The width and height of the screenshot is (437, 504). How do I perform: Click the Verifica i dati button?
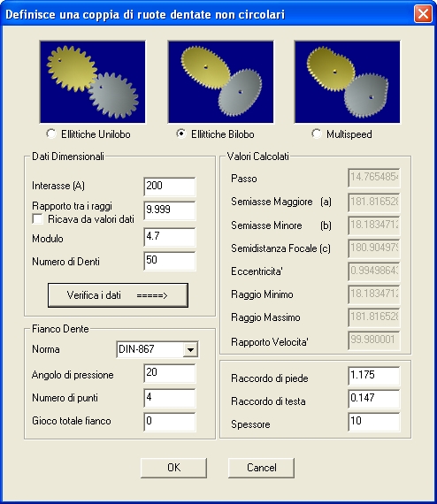click(x=118, y=295)
